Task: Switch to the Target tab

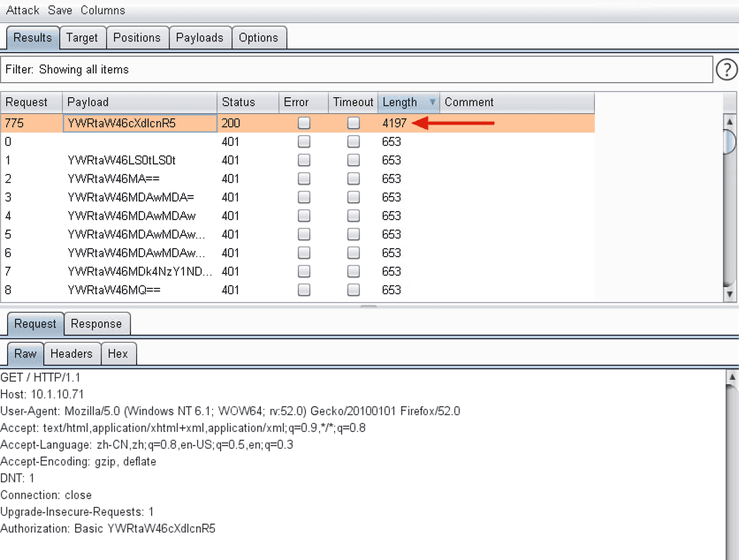Action: click(x=82, y=38)
